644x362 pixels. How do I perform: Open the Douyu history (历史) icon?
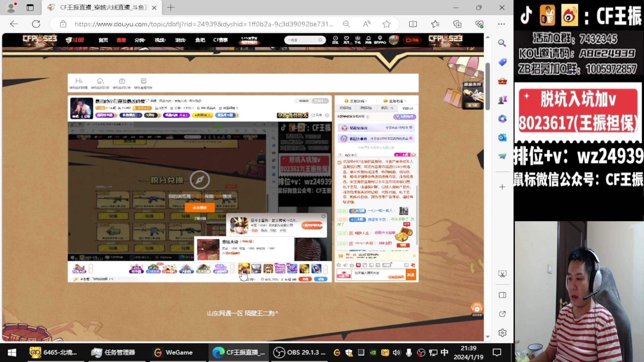point(335,40)
